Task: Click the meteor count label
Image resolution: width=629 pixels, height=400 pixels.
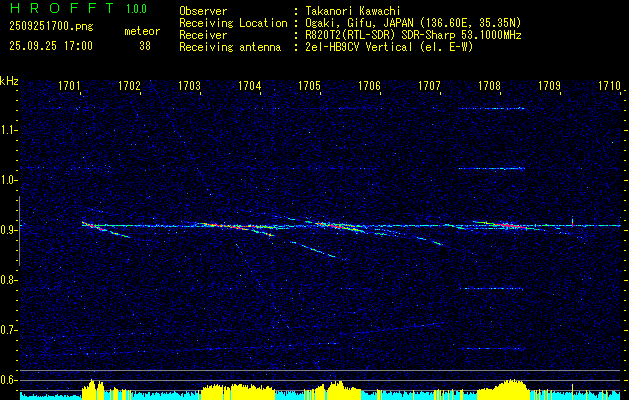Action: [x=142, y=31]
